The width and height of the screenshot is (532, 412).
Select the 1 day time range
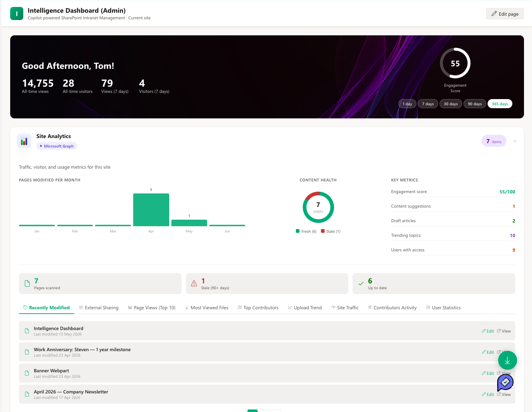point(407,104)
